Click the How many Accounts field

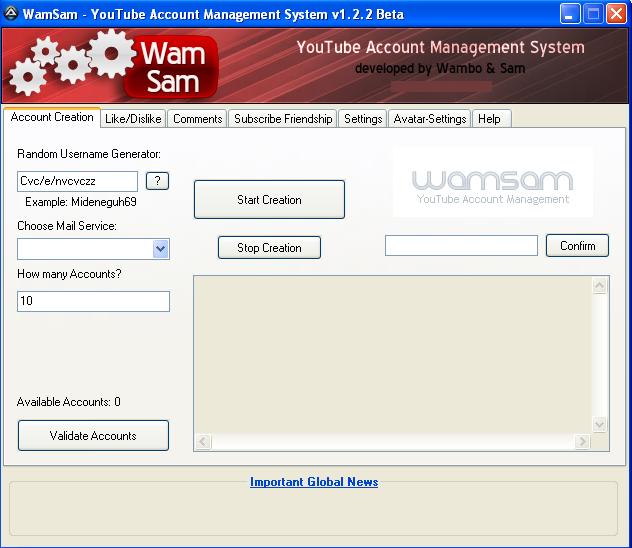[x=93, y=301]
